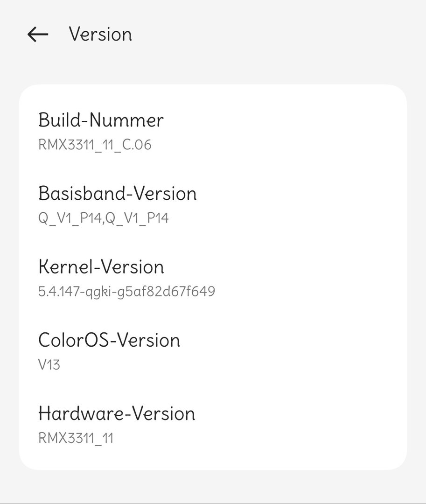Viewport: 426px width, 504px height.
Task: Tap the ColorOS-Version label
Action: [x=109, y=340]
